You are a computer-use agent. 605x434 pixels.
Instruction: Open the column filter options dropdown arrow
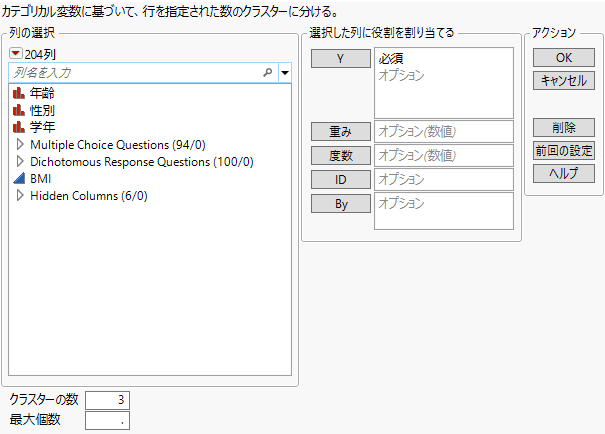(285, 73)
